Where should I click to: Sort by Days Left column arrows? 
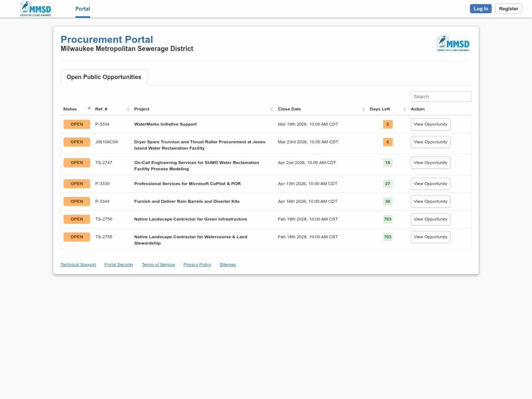click(x=405, y=109)
